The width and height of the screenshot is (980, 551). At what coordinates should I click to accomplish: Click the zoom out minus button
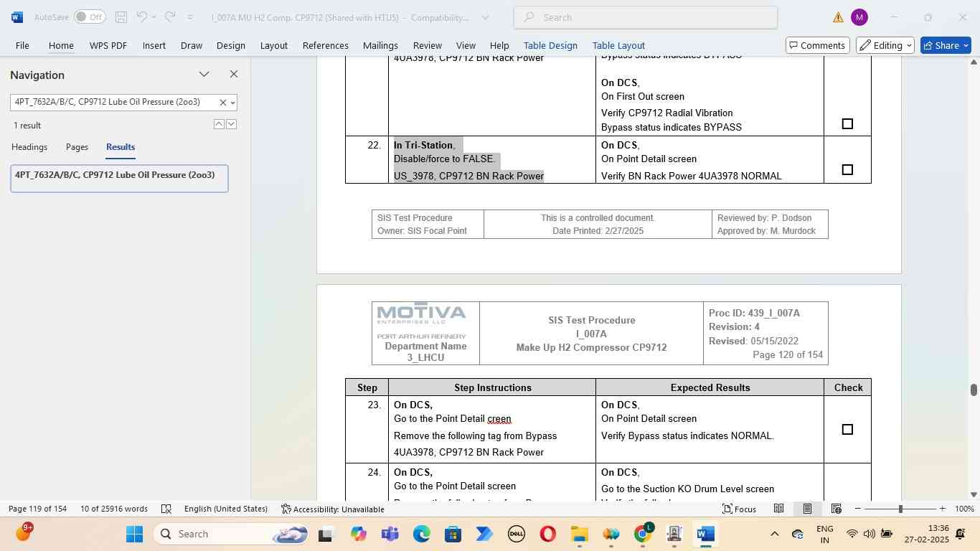point(857,509)
